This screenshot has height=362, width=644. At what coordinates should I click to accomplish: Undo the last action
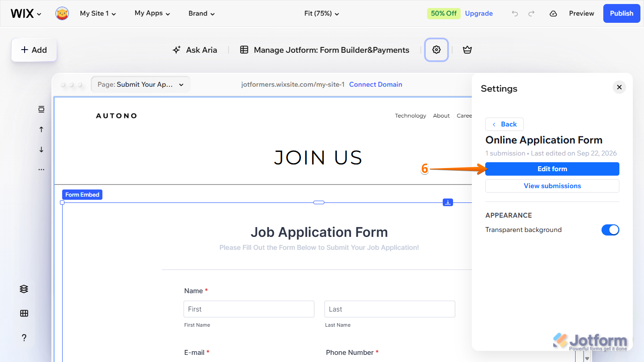tap(515, 13)
